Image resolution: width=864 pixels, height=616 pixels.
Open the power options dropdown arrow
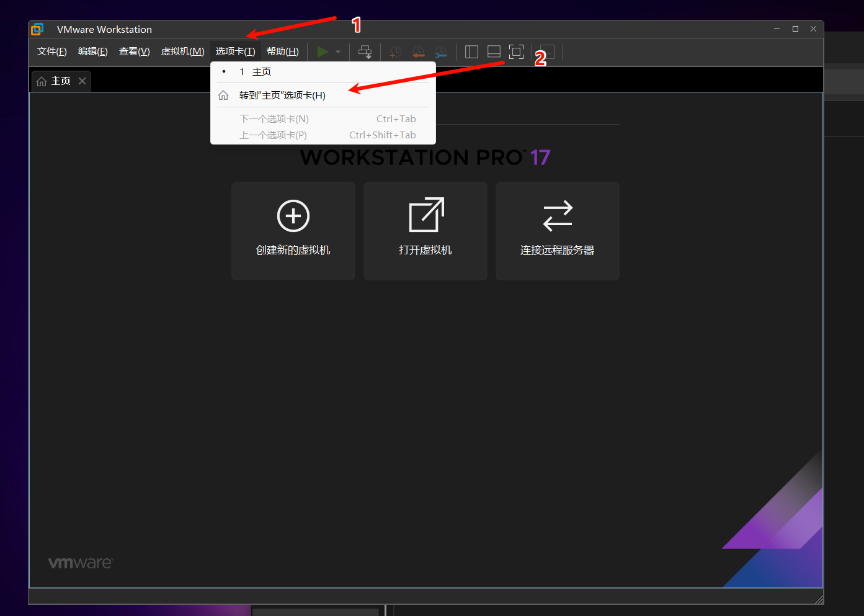[x=338, y=52]
